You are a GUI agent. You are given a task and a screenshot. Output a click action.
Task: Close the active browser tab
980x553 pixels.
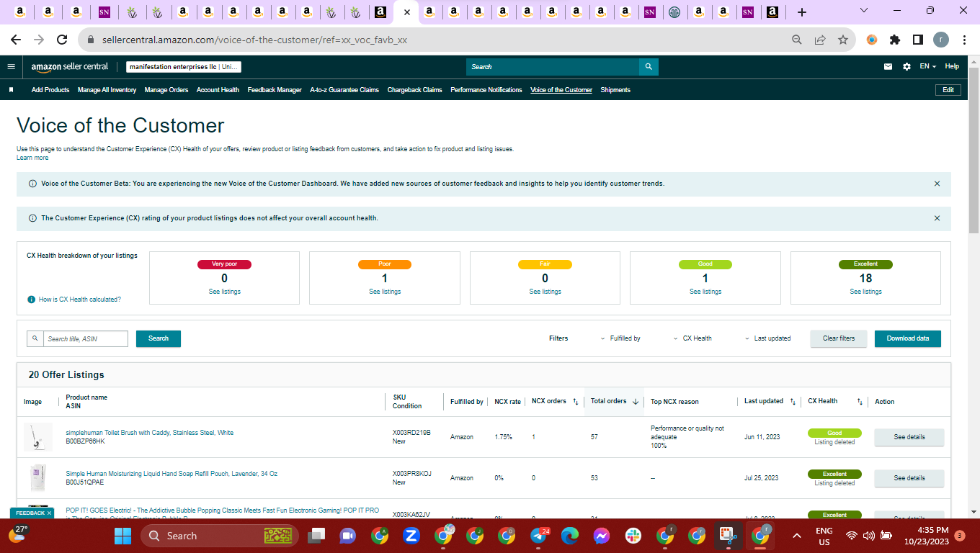pyautogui.click(x=407, y=12)
